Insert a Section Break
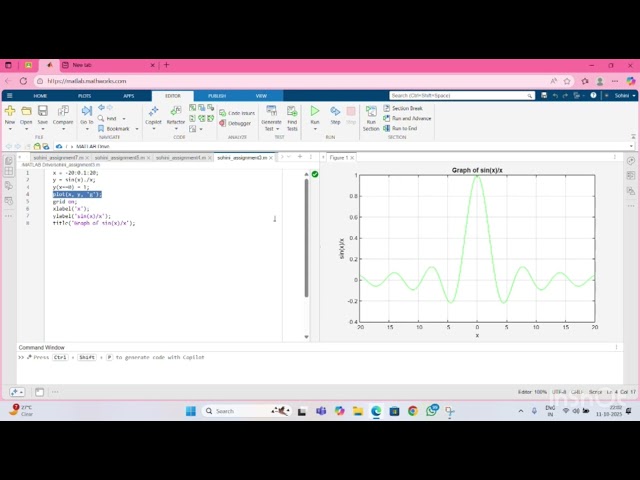Screen dimensions: 640x480 tap(403, 108)
